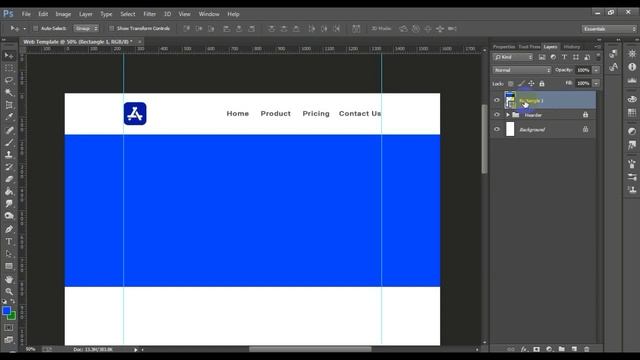Viewport: 640px width, 360px height.
Task: Open the Filter menu
Action: tap(149, 14)
